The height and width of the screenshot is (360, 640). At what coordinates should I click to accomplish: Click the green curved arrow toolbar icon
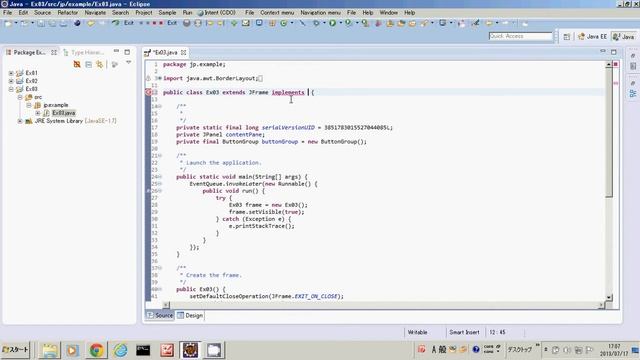[116, 23]
